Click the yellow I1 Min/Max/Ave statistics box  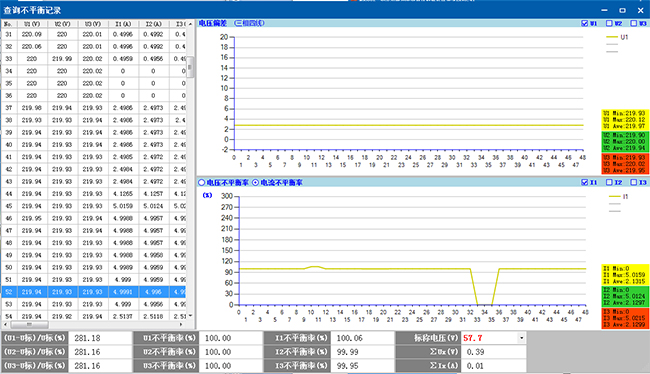coord(625,275)
